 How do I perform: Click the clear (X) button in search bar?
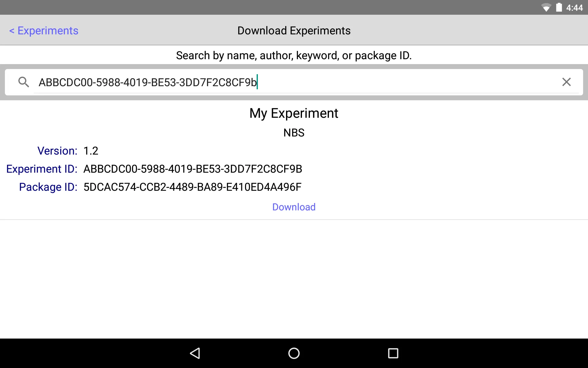pyautogui.click(x=567, y=82)
